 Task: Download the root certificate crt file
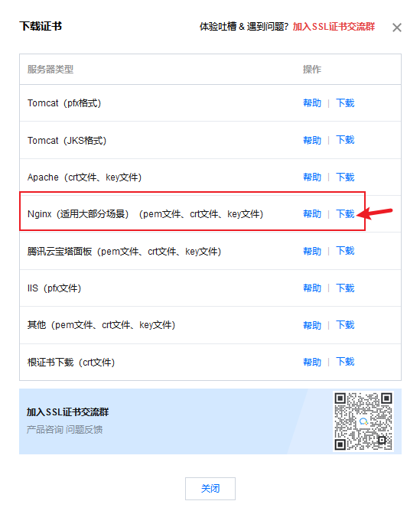tap(345, 362)
